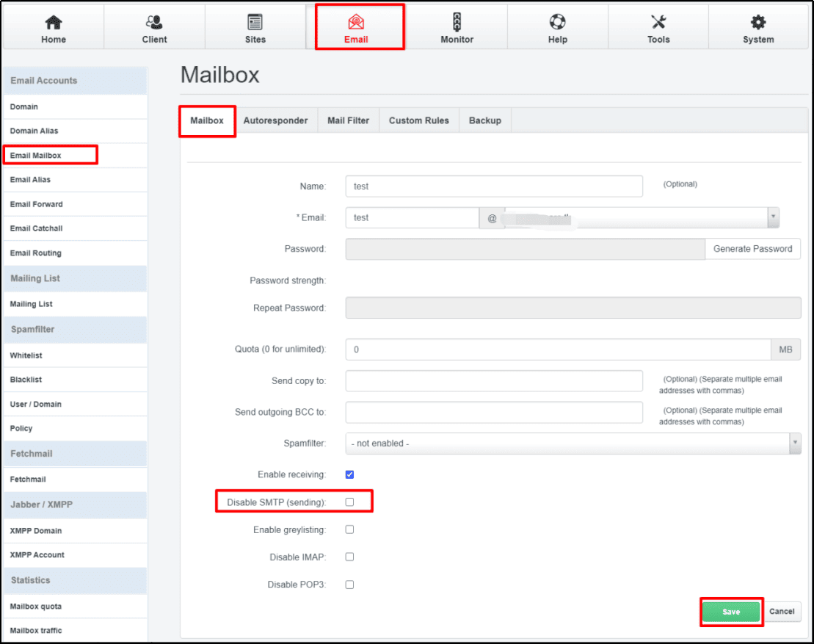Screen dimensions: 814x644
Task: Open the Spamfilter policy dropdown
Action: (573, 443)
